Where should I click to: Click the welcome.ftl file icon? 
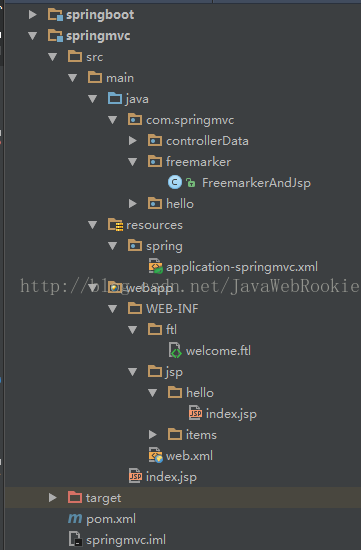tap(175, 350)
